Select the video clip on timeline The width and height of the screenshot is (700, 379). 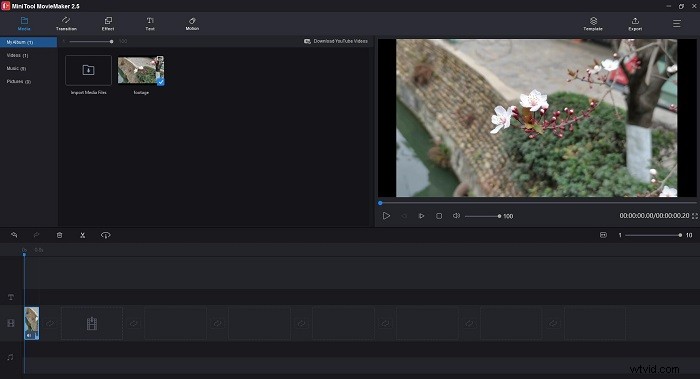(31, 323)
